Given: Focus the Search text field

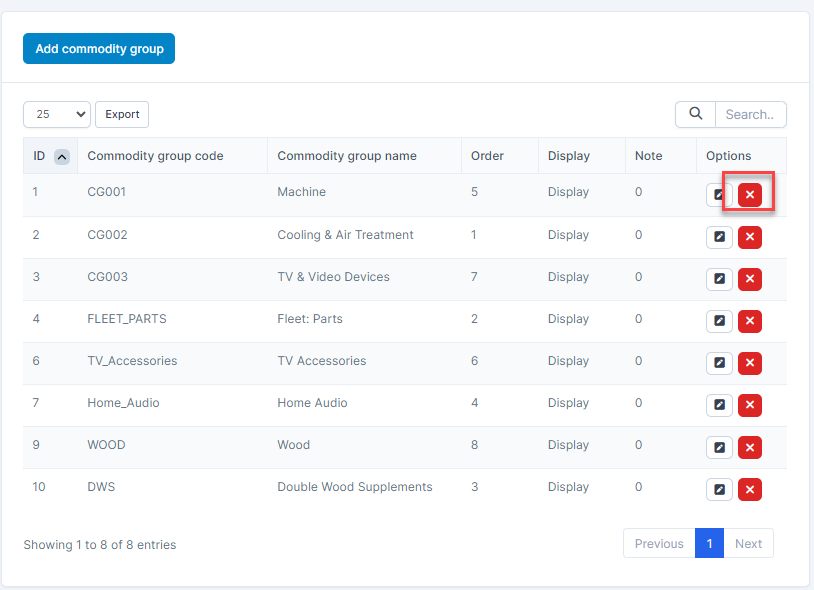Looking at the screenshot, I should point(750,114).
